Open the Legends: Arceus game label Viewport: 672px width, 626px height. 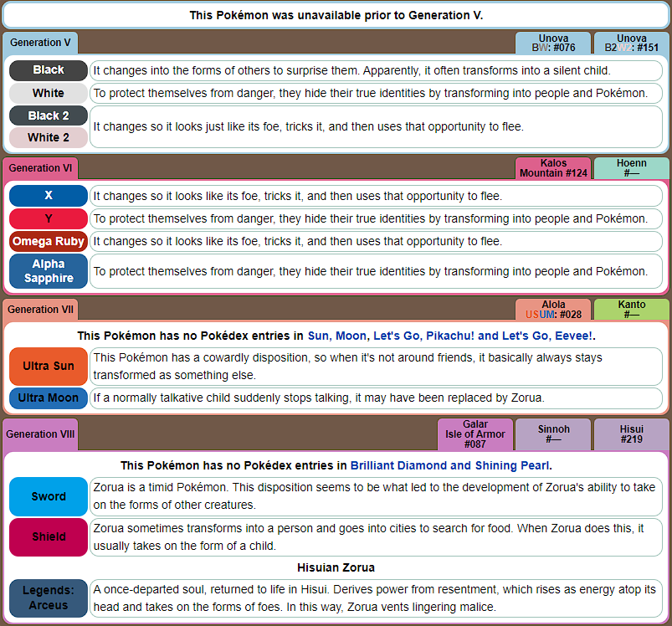click(x=49, y=598)
